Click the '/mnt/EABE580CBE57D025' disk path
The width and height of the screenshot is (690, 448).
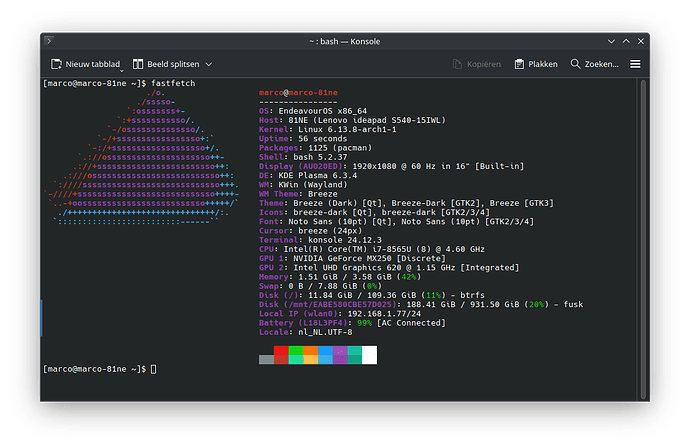340,305
